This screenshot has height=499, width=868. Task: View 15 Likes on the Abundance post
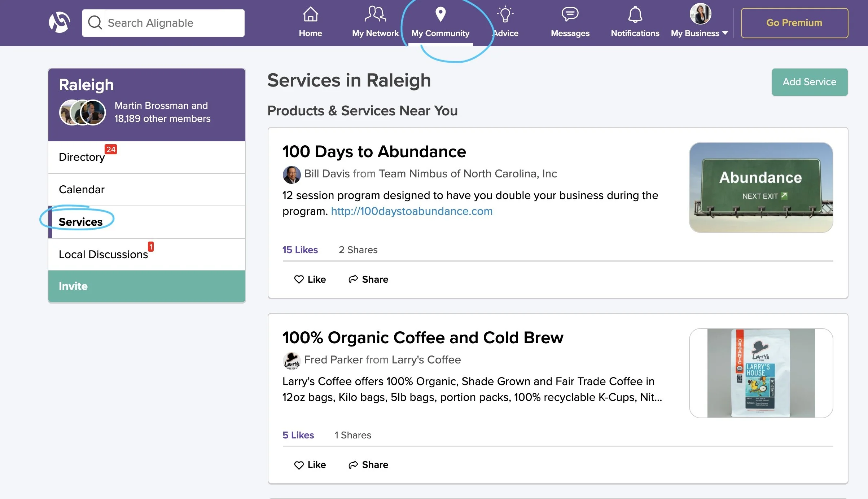pos(300,249)
